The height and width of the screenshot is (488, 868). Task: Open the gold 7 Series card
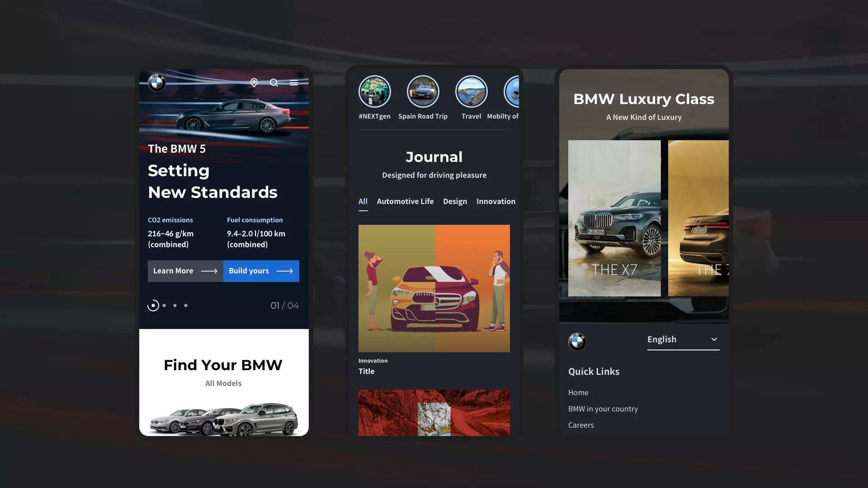698,218
